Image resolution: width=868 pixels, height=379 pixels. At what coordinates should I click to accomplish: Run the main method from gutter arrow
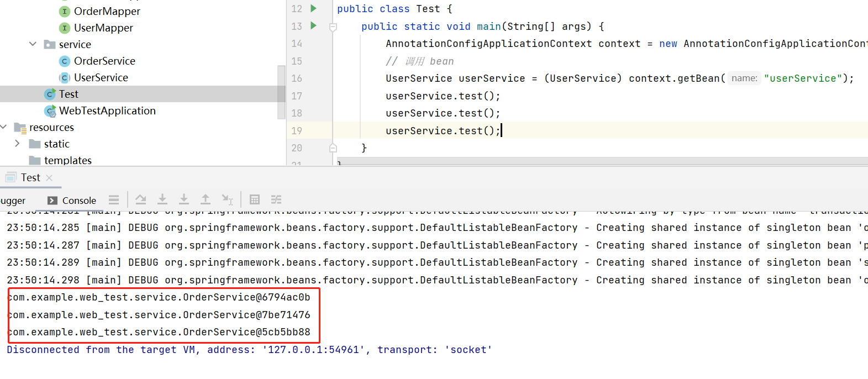coord(313,25)
